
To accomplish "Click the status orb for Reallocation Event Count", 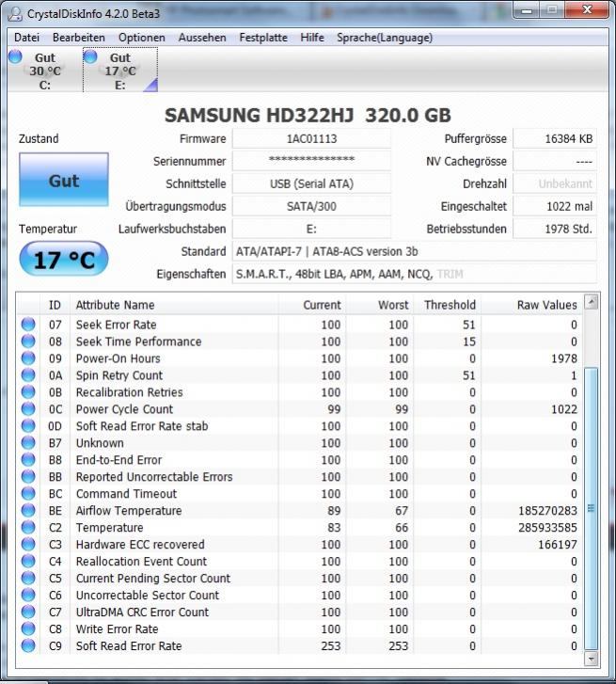I will pyautogui.click(x=28, y=561).
